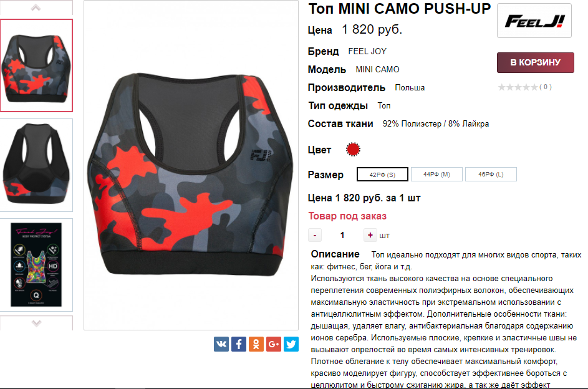Pick size 46РФ (L)
This screenshot has height=389, width=588.
coord(491,175)
